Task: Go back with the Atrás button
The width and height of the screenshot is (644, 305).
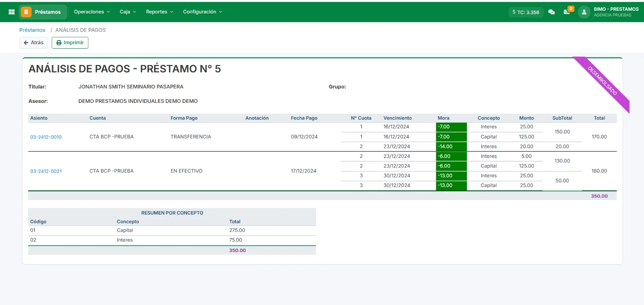Action: (34, 43)
